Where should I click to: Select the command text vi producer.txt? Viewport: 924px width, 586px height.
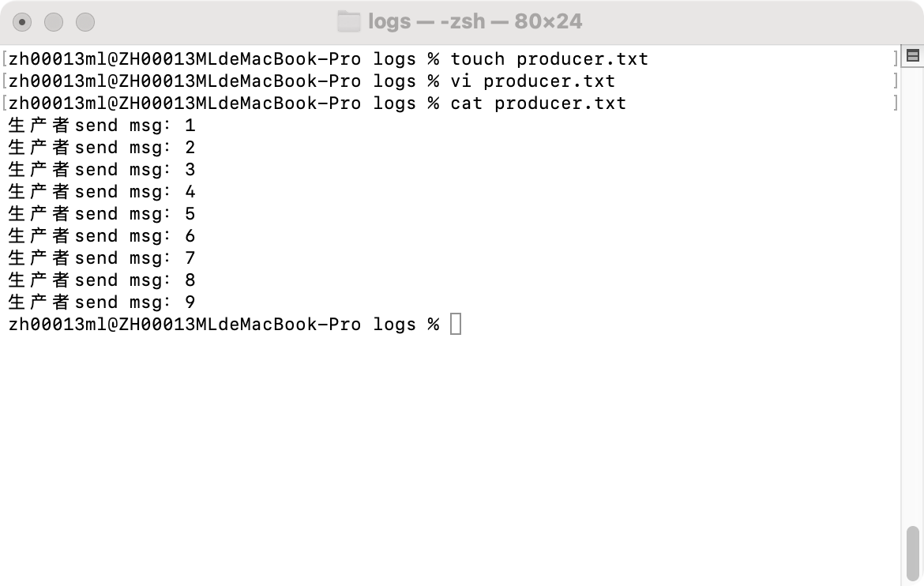pyautogui.click(x=530, y=81)
